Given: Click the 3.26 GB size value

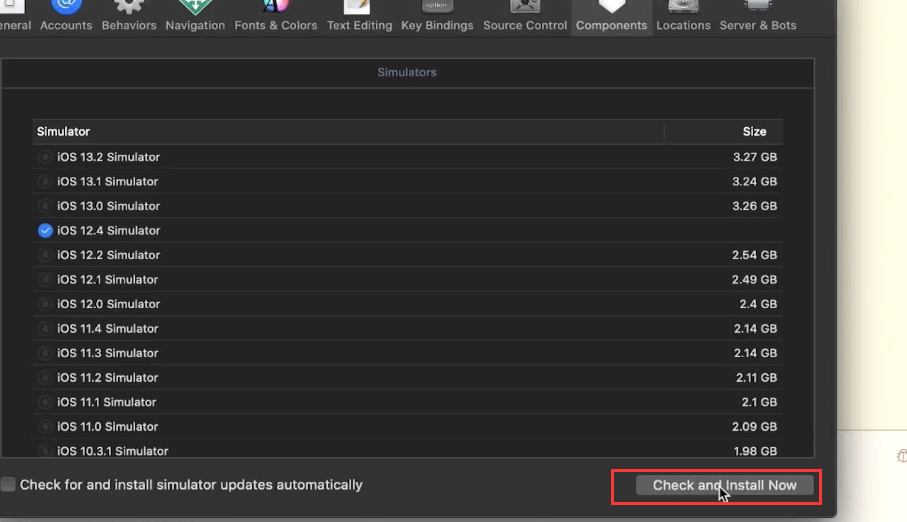Looking at the screenshot, I should point(754,206).
